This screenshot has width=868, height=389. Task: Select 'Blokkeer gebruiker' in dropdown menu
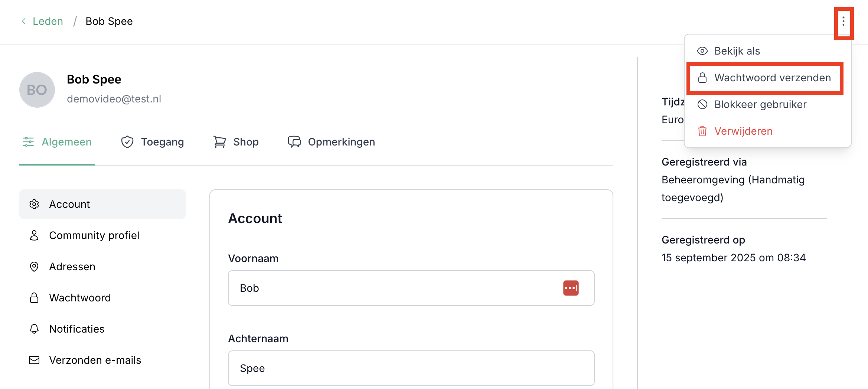pyautogui.click(x=760, y=105)
